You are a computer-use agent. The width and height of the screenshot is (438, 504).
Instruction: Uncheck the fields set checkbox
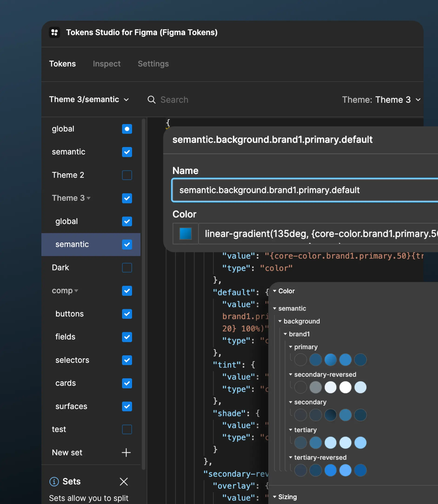[x=127, y=337]
